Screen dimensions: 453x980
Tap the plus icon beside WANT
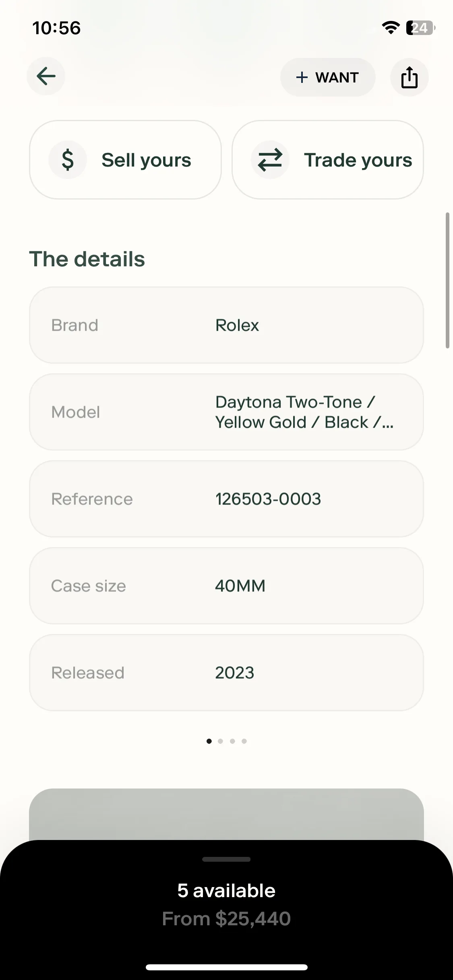pyautogui.click(x=302, y=77)
